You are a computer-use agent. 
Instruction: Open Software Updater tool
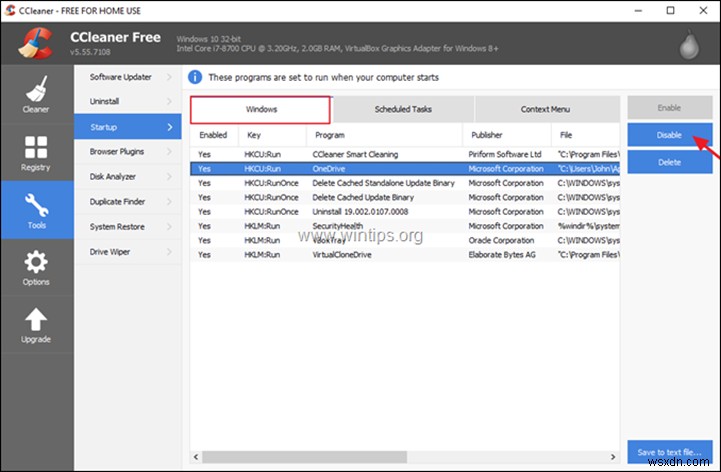point(128,77)
